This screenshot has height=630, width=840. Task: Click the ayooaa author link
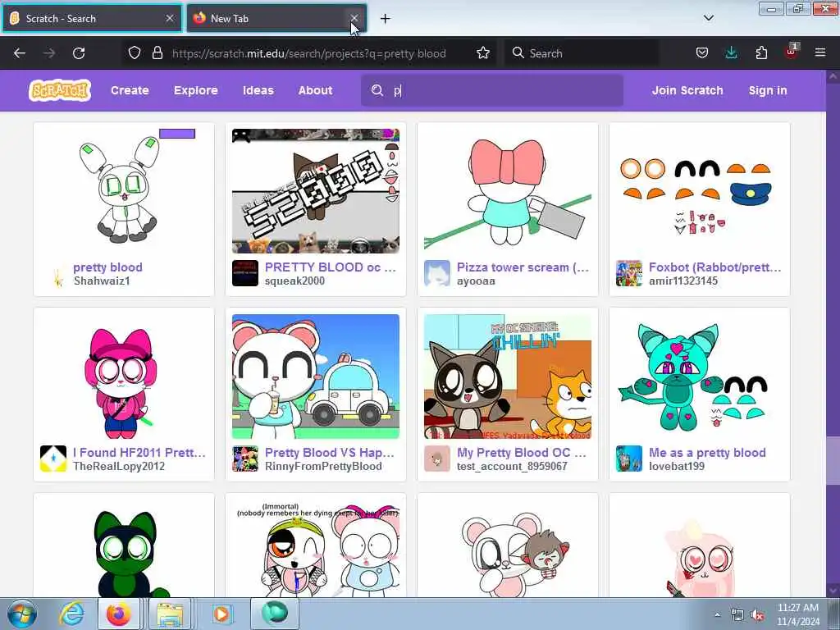tap(477, 281)
